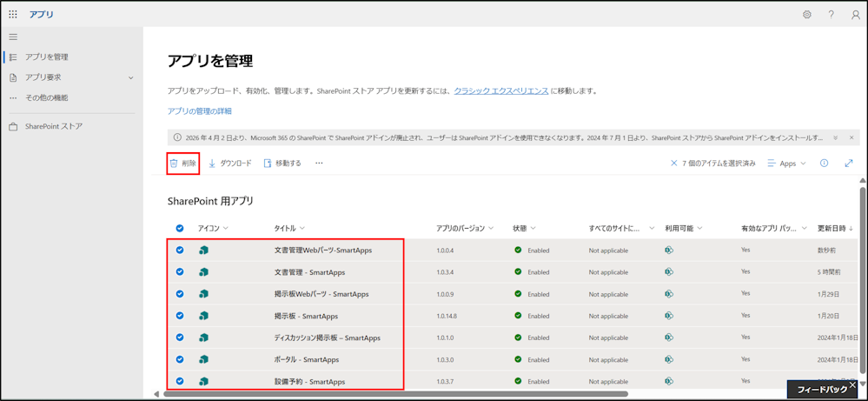Screen dimensions: 868x401
Task: Collapse the hamburger navigation menu
Action: click(13, 37)
